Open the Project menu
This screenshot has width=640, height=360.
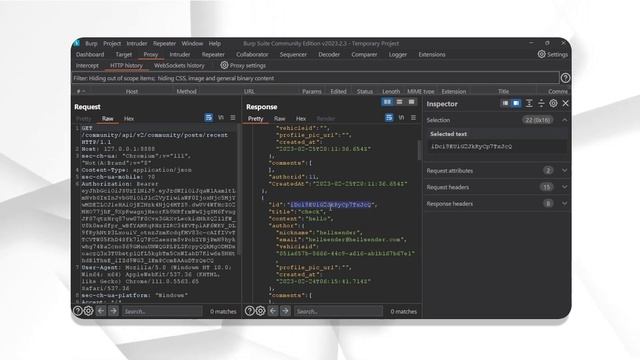click(x=112, y=43)
